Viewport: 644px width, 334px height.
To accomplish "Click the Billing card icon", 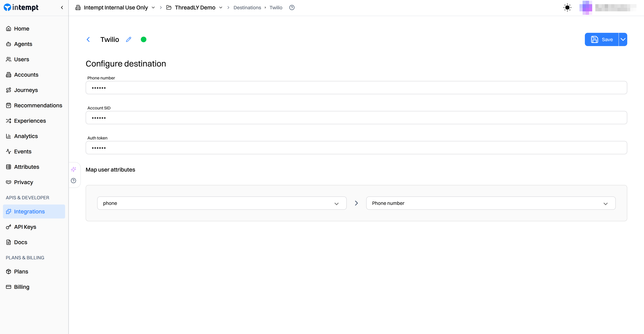I will point(9,287).
